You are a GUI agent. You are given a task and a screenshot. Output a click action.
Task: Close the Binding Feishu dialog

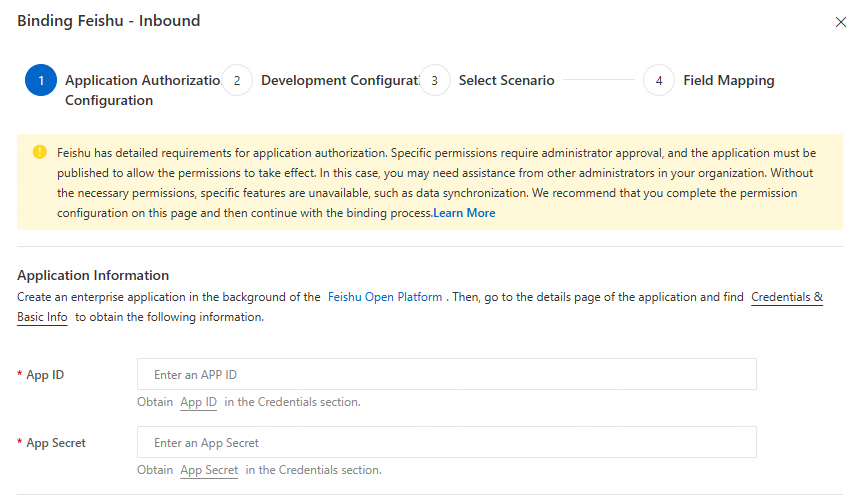pyautogui.click(x=840, y=22)
